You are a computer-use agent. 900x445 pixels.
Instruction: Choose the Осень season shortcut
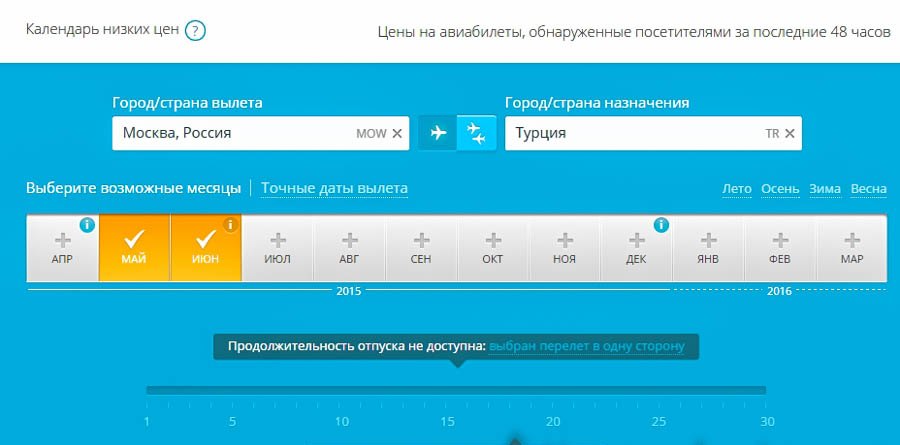(x=780, y=189)
